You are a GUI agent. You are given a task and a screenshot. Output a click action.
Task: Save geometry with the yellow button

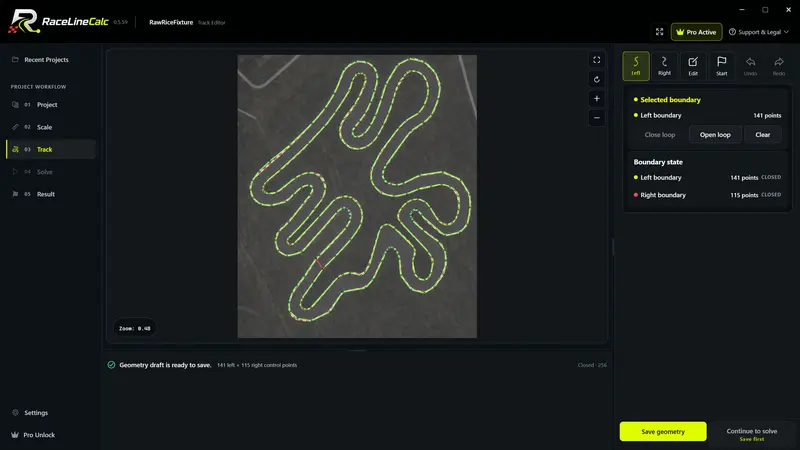663,431
